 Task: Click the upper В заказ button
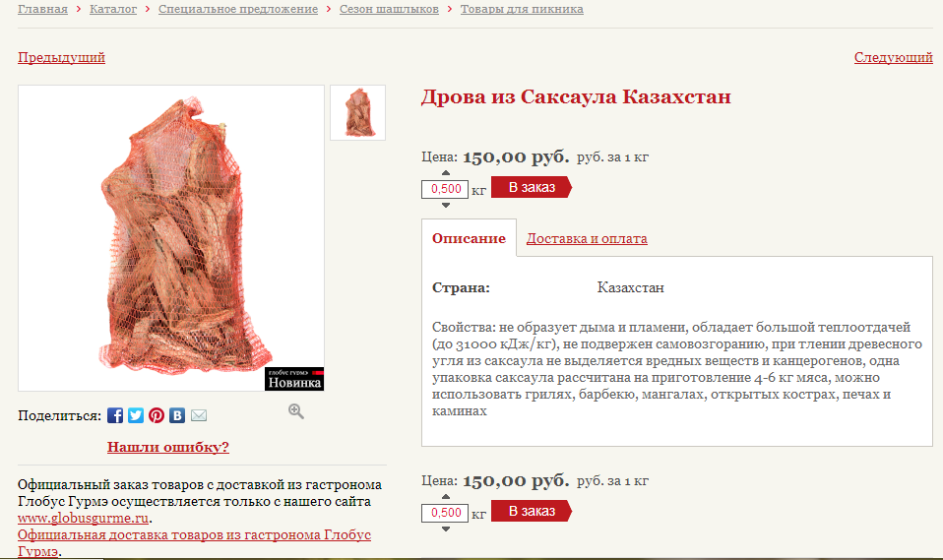point(532,187)
